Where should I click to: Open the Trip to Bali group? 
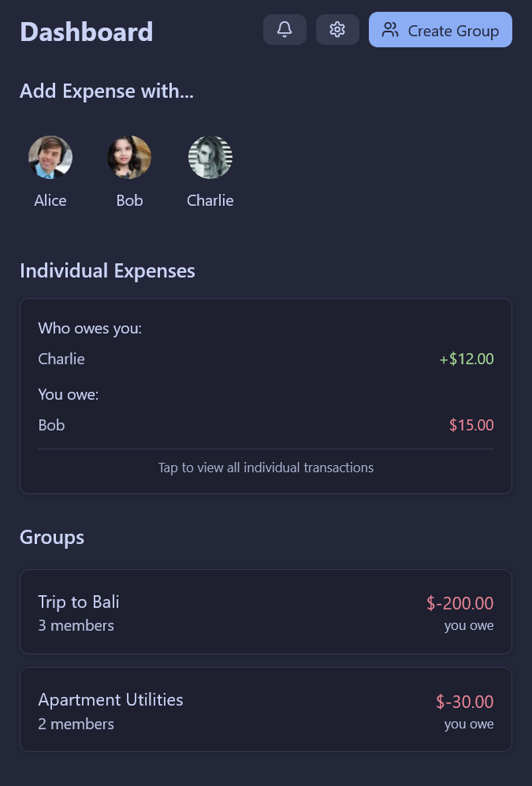(79, 602)
